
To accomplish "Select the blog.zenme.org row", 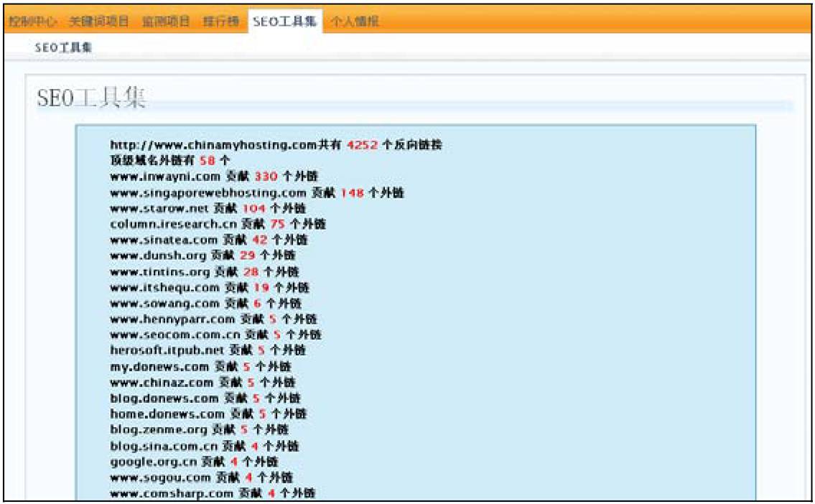I will pyautogui.click(x=199, y=429).
